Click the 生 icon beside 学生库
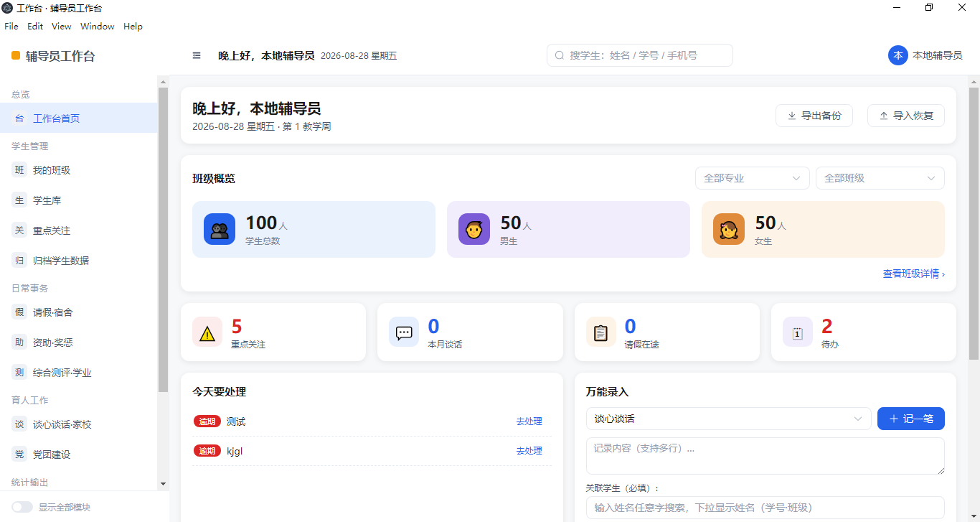Viewport: 980px width, 522px height. pyautogui.click(x=19, y=200)
